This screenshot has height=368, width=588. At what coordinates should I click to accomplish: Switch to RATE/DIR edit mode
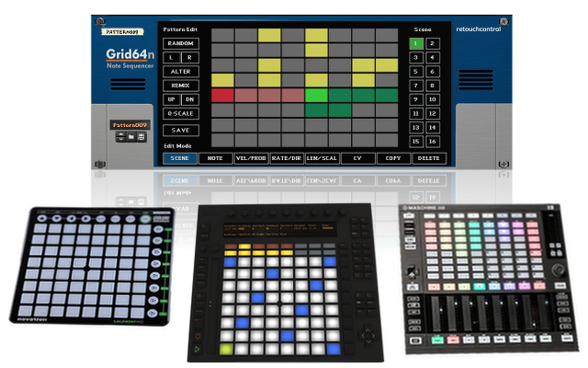click(287, 158)
